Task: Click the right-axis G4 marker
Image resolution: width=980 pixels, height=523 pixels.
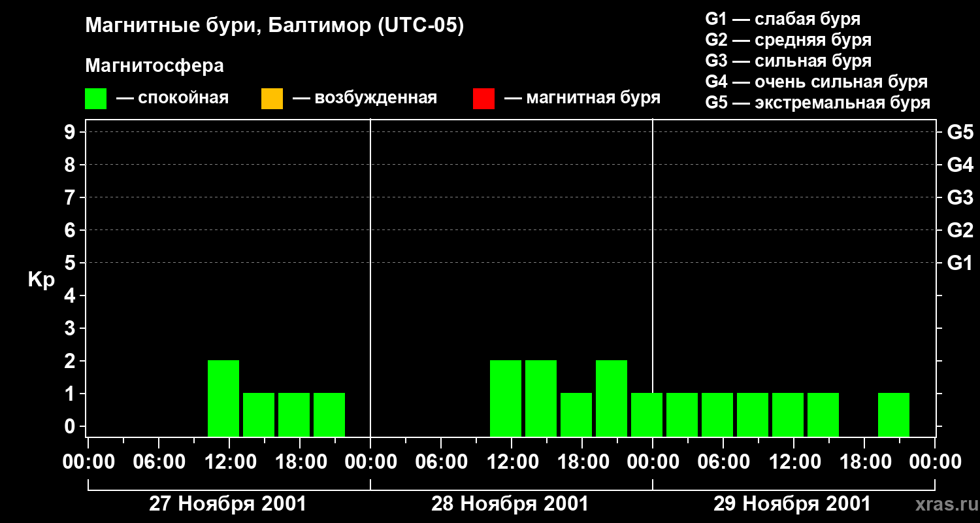Action: click(x=960, y=165)
